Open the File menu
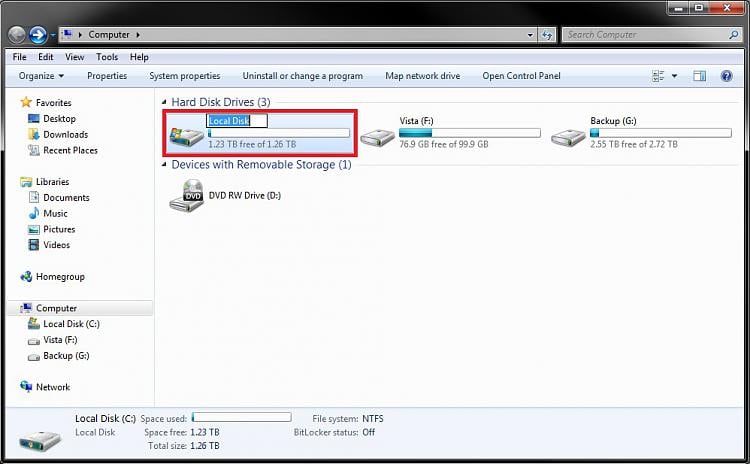This screenshot has width=750, height=464. 20,57
